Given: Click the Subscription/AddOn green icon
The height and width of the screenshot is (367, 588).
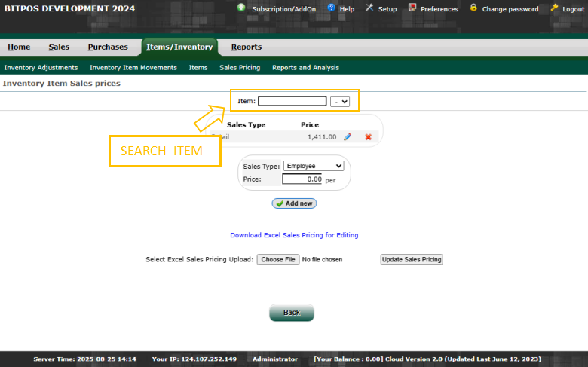Looking at the screenshot, I should 241,8.
